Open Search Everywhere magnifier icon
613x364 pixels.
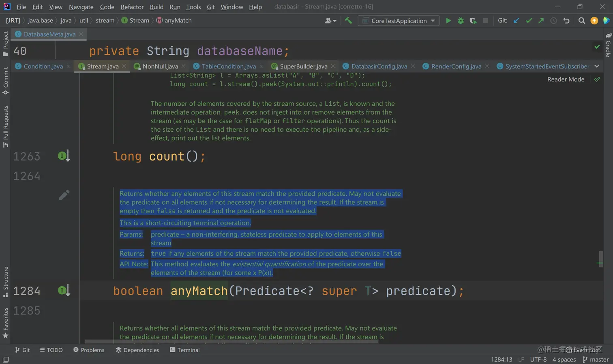(x=581, y=21)
